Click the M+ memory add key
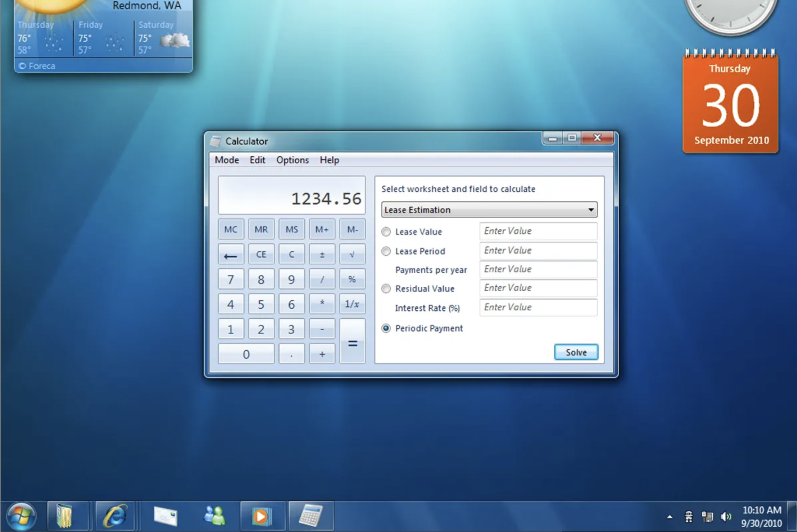 322,229
